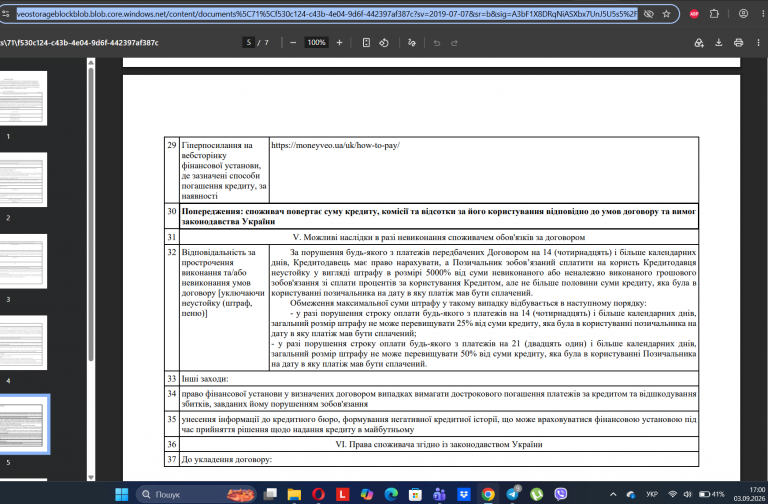768x504 pixels.
Task: Click the thumbnail sidebar scroll-down arrow
Action: [x=91, y=477]
